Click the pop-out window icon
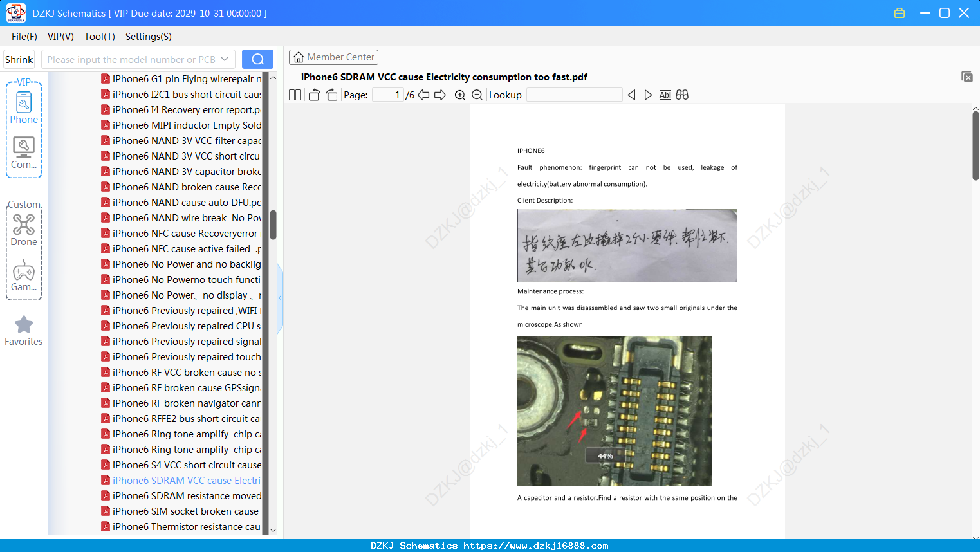This screenshot has height=552, width=980. pos(966,77)
